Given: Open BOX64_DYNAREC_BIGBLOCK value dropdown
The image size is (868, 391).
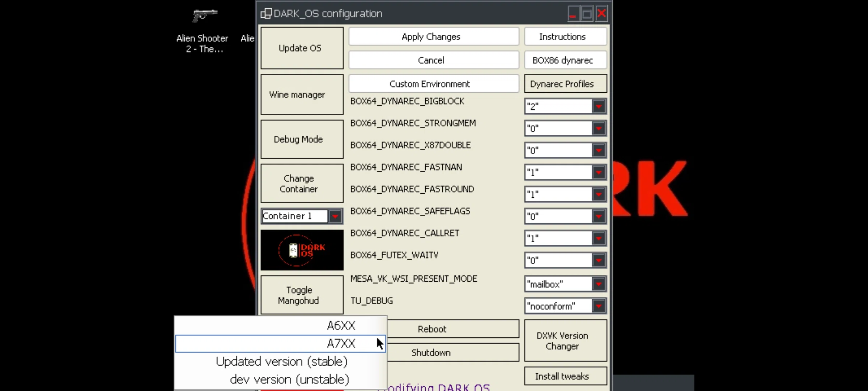Looking at the screenshot, I should [599, 106].
